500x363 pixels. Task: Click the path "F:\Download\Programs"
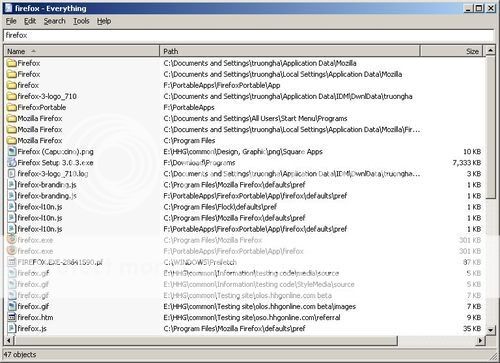coord(199,163)
